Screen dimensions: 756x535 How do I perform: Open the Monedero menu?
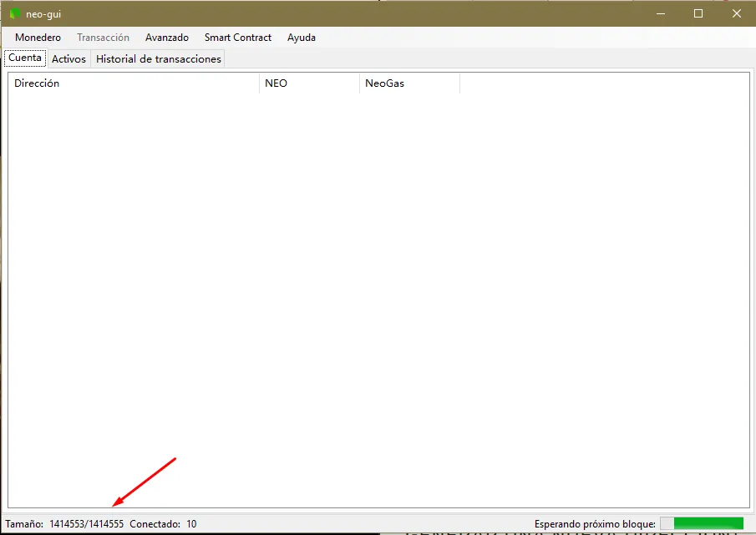(38, 38)
